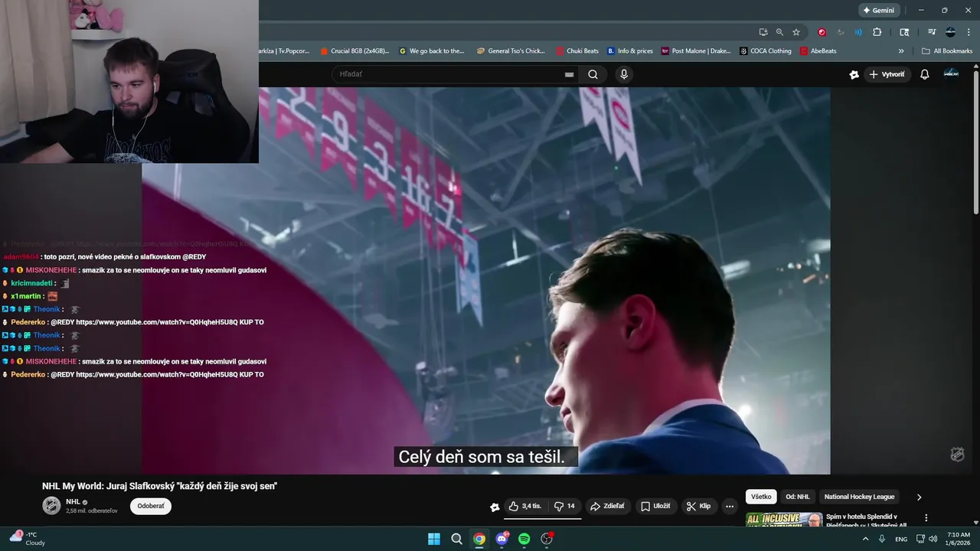Open the weather widget showing -1°C Cloudy

tap(28, 538)
